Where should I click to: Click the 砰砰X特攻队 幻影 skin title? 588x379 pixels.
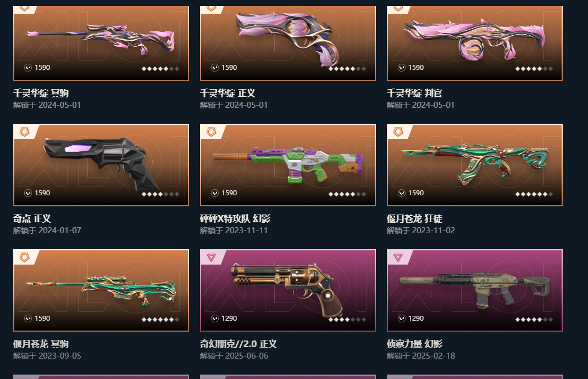click(235, 218)
